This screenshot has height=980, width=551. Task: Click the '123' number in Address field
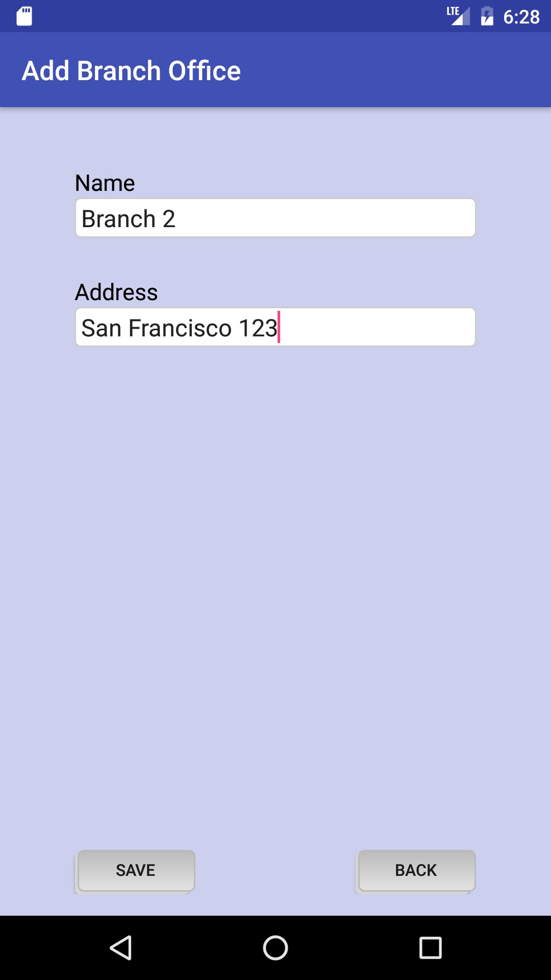click(258, 328)
